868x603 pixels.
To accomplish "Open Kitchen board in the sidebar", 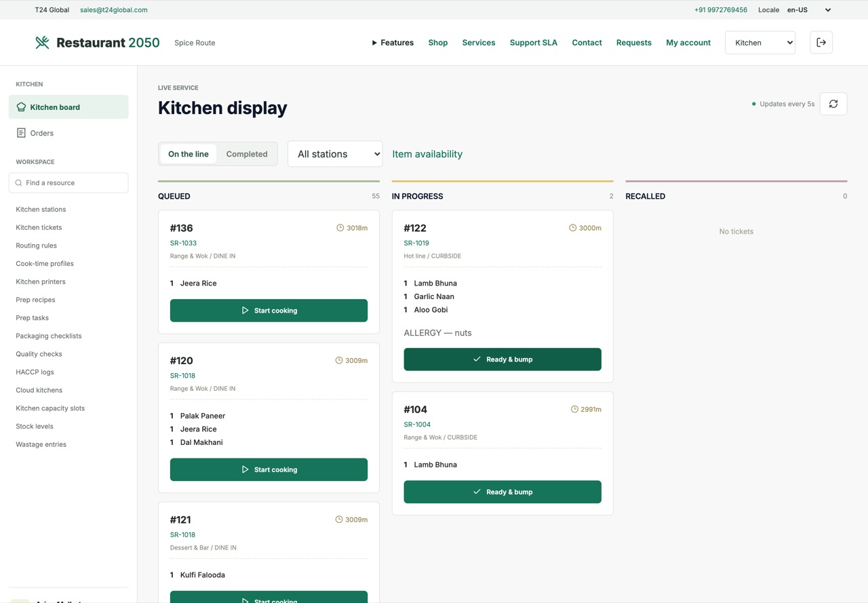I will tap(68, 107).
